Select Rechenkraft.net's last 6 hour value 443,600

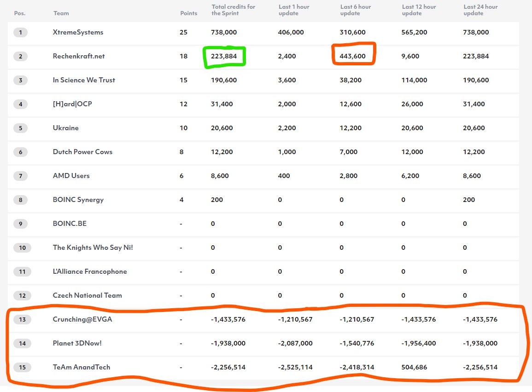352,56
